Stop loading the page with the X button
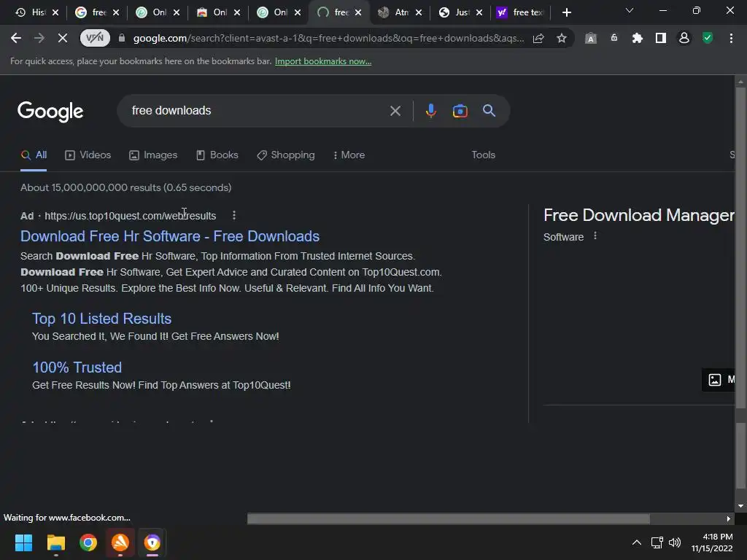The width and height of the screenshot is (747, 560). [x=63, y=38]
